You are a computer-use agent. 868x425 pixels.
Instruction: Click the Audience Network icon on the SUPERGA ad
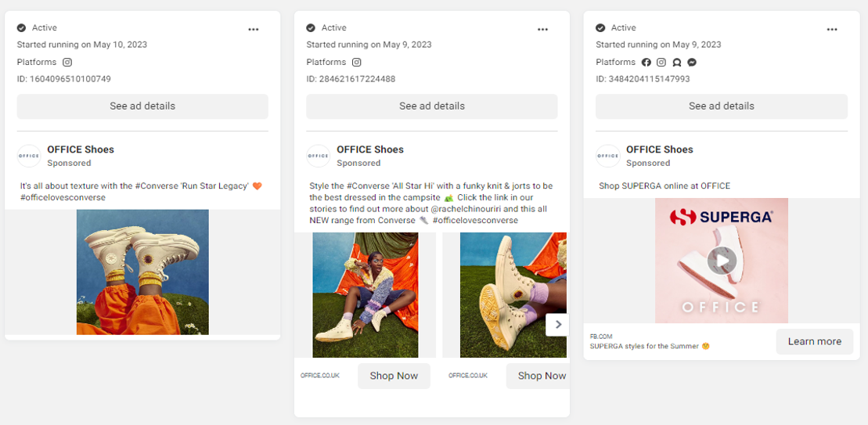[x=676, y=63]
